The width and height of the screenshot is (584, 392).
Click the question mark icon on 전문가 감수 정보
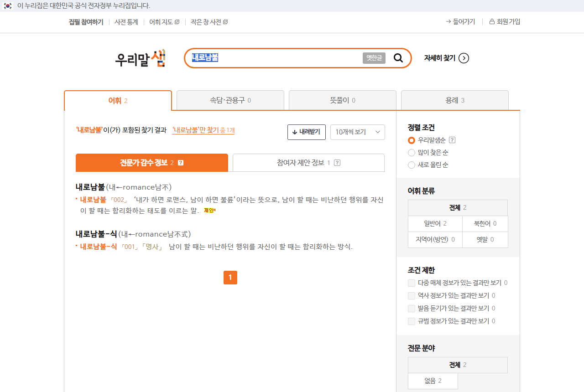point(181,163)
